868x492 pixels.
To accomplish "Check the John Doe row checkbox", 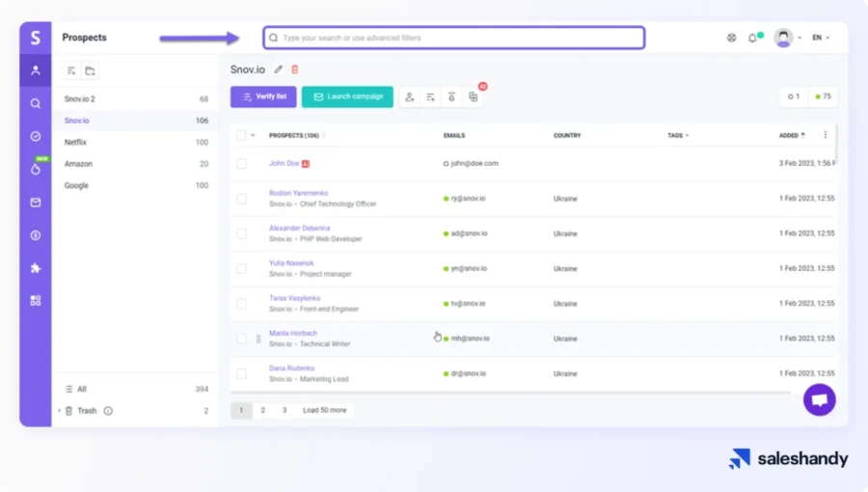I will [242, 164].
